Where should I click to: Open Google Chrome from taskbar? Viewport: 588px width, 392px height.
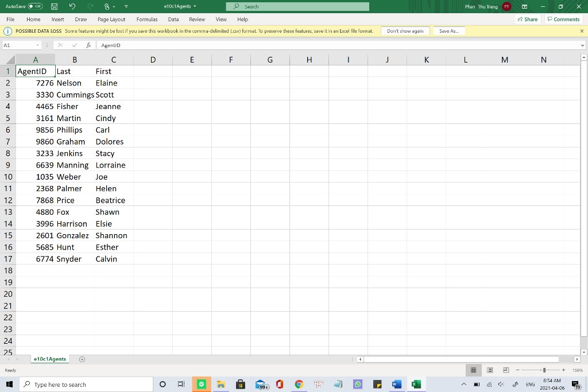[299, 385]
